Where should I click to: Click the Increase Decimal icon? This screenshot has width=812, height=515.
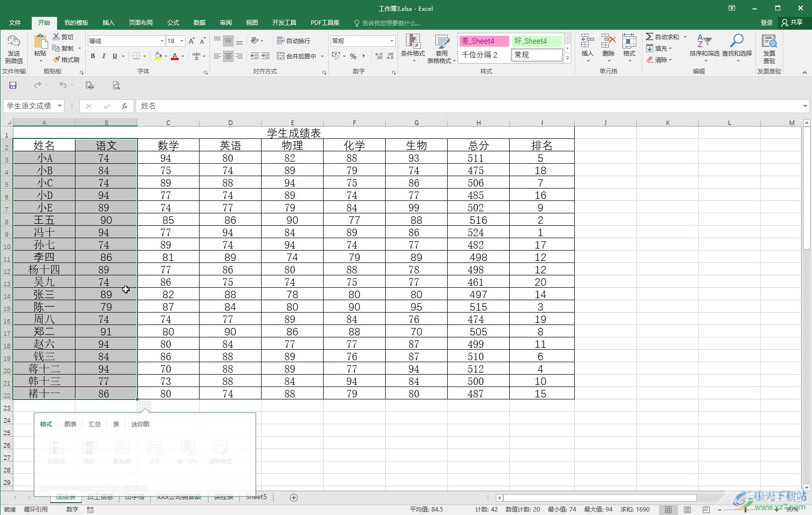pyautogui.click(x=379, y=56)
